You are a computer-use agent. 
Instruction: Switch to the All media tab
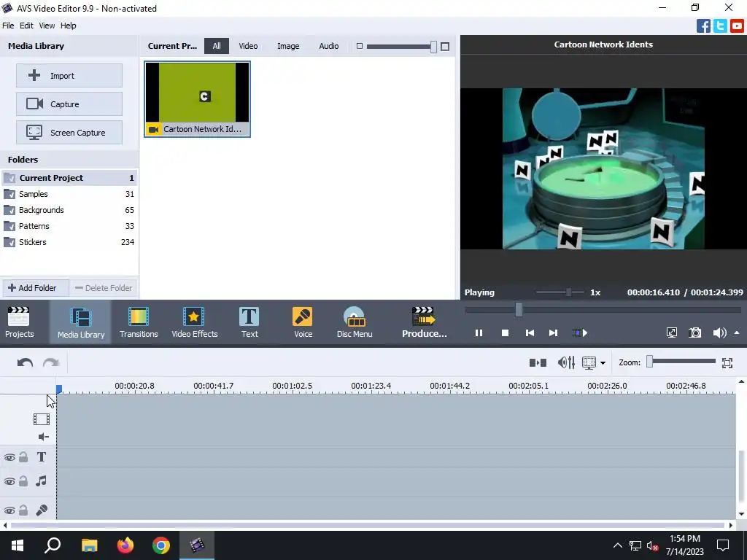pos(217,46)
